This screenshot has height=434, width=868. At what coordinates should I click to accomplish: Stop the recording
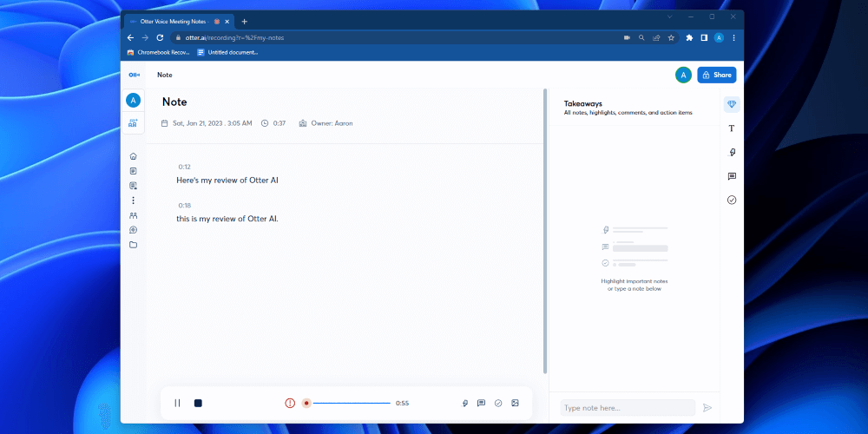coord(198,403)
